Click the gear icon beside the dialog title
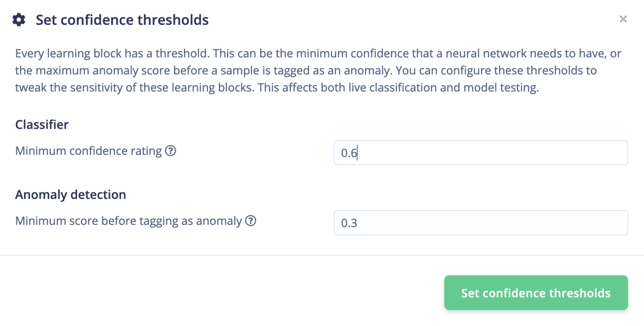 [x=19, y=20]
